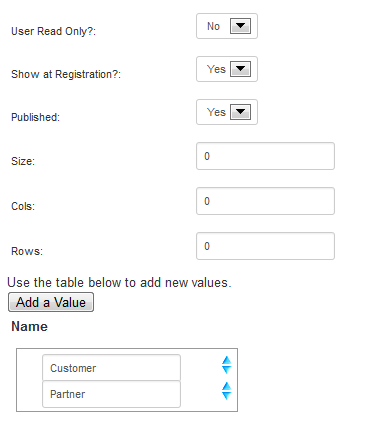Screen dimensions: 365x427
Task: Move the Partner value down
Action: (227, 395)
